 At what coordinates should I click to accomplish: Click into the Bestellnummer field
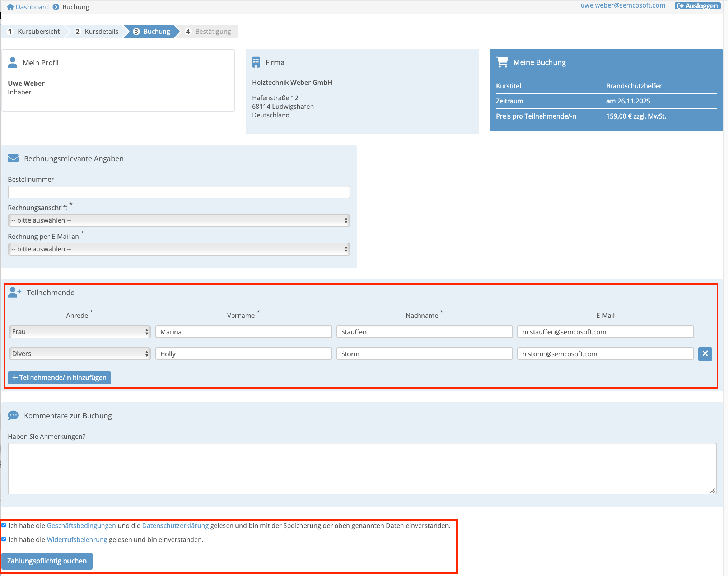click(x=179, y=192)
